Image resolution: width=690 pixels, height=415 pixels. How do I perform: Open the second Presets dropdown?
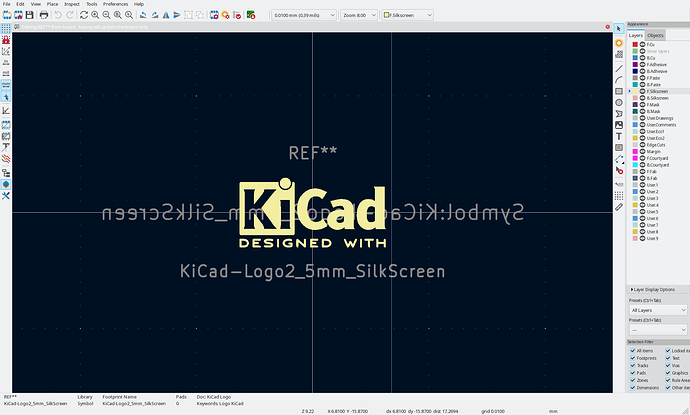click(x=658, y=330)
